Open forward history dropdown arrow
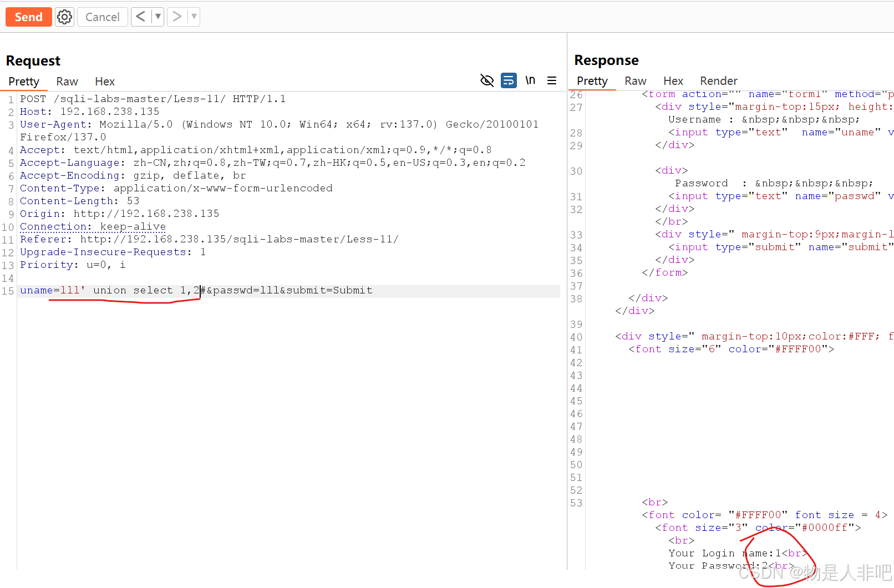This screenshot has width=894, height=588. [x=194, y=17]
